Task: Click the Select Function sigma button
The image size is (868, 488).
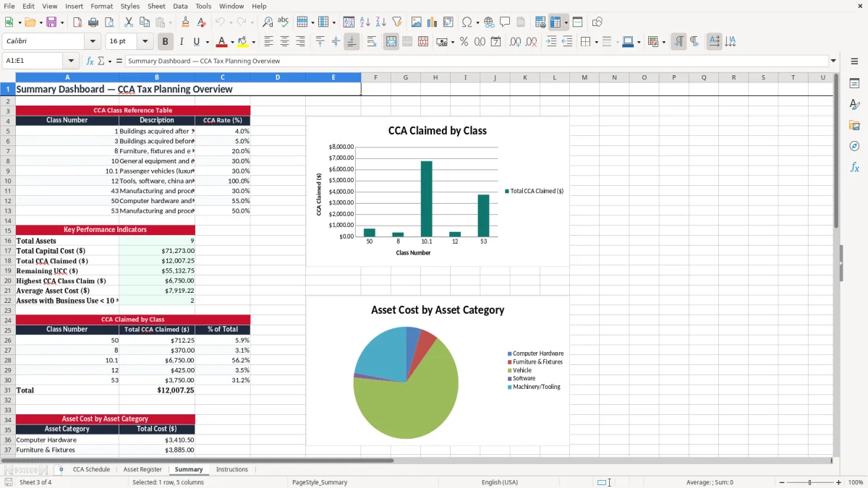Action: (x=101, y=61)
